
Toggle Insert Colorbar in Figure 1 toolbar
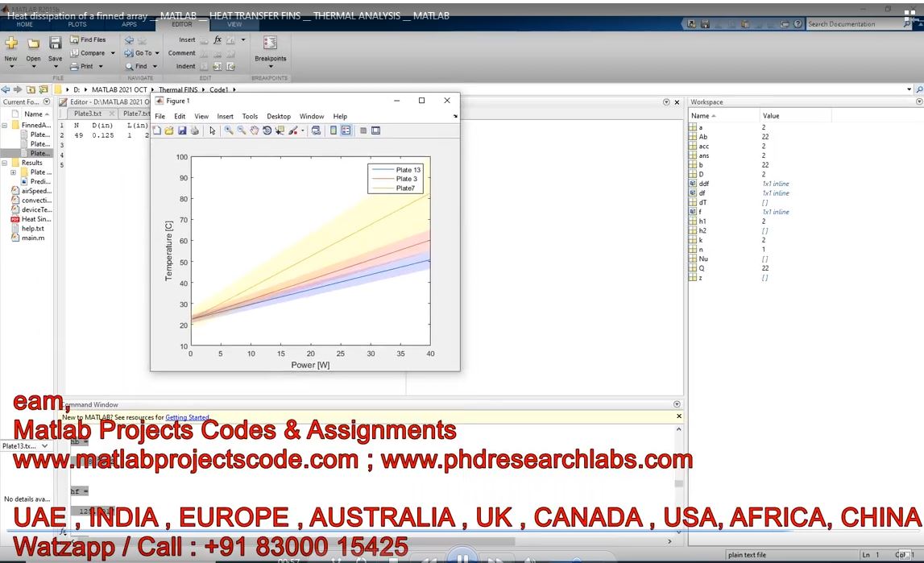[x=334, y=130]
